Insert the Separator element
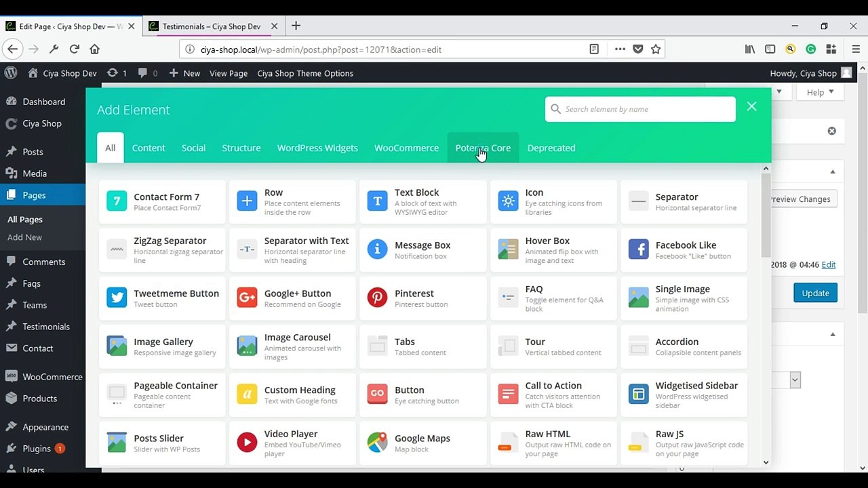This screenshot has height=488, width=868. coord(684,201)
